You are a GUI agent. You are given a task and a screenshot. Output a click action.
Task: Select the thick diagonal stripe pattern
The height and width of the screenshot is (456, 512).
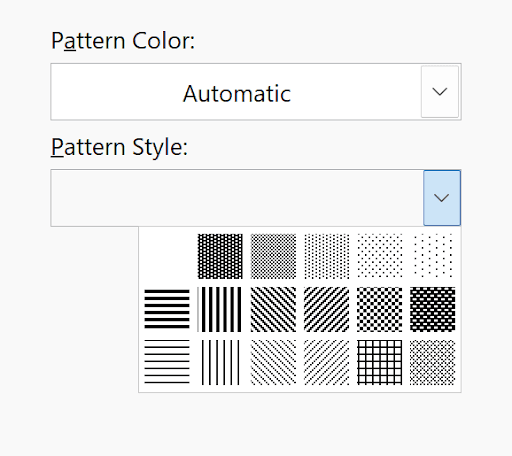[x=327, y=309]
